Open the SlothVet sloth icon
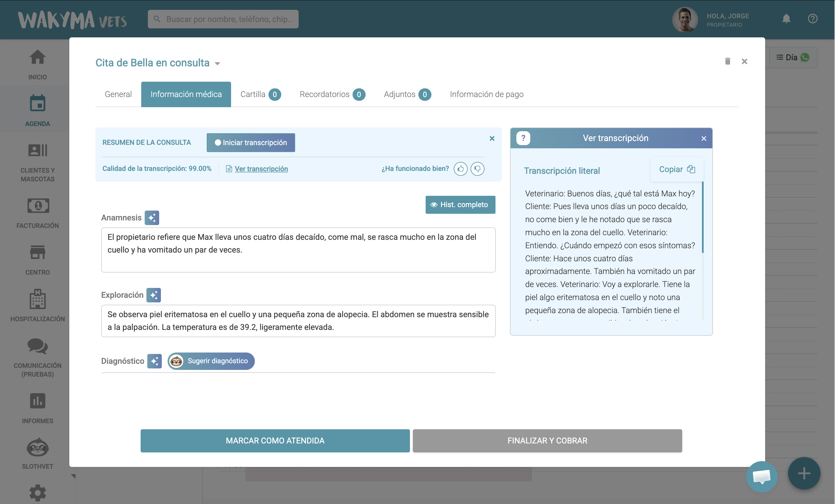The width and height of the screenshot is (835, 504). point(37,447)
